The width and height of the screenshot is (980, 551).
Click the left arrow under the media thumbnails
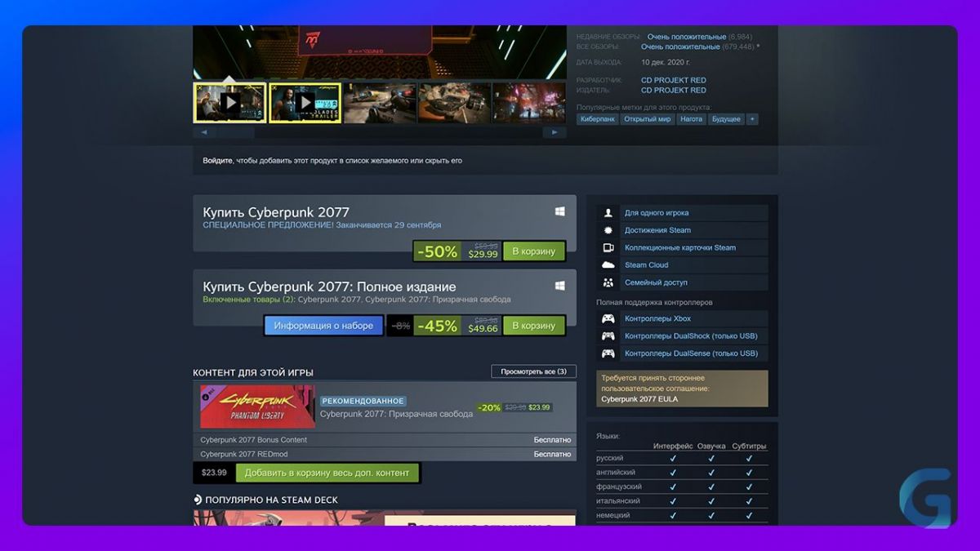click(x=203, y=132)
